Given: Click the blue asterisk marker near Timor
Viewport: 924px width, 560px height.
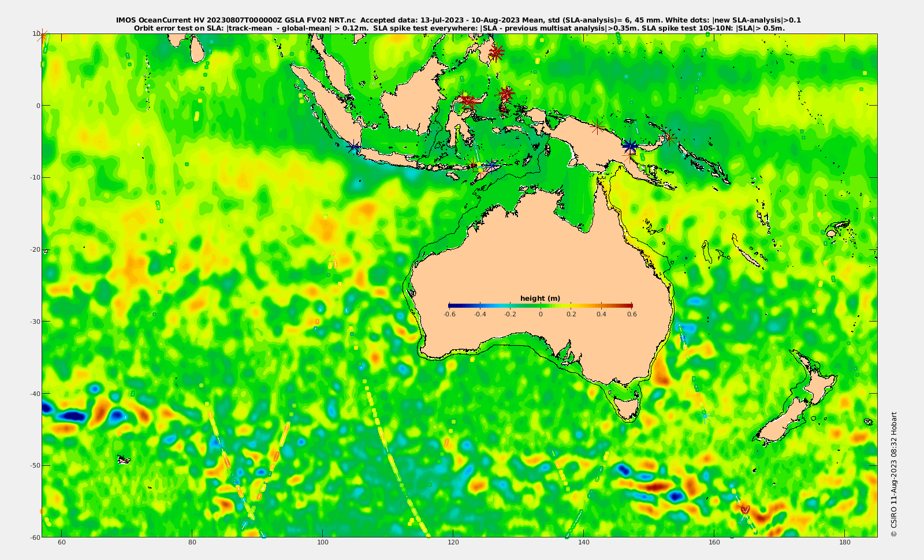Looking at the screenshot, I should 491,165.
